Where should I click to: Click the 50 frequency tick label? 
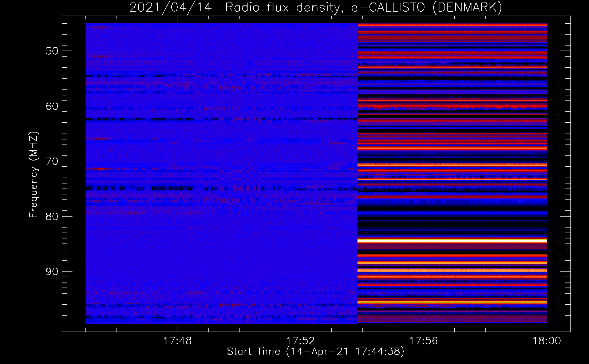[x=52, y=51]
